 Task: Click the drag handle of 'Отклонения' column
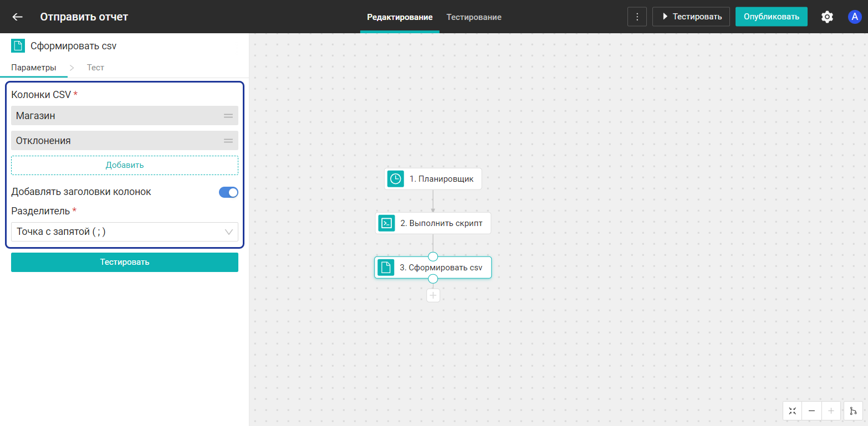(228, 141)
